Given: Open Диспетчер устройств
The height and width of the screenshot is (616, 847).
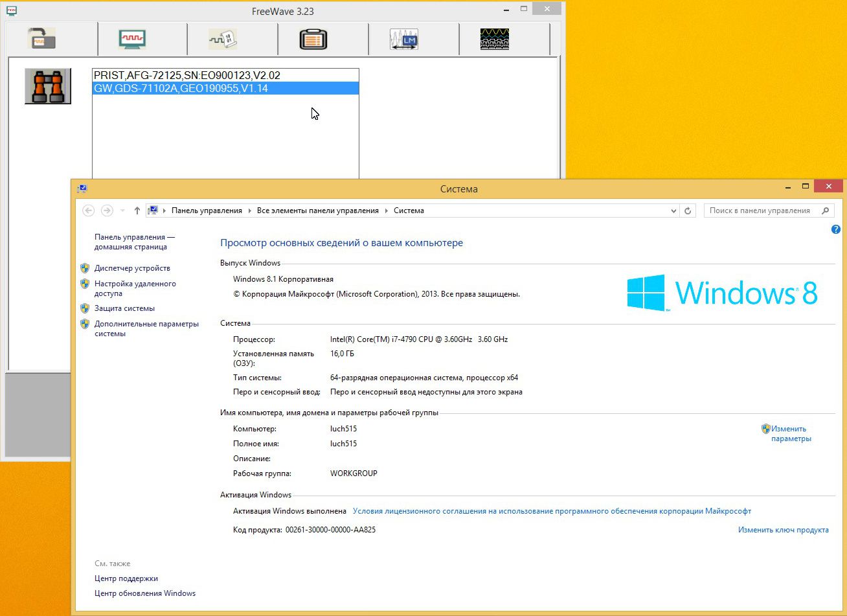Looking at the screenshot, I should (x=132, y=268).
